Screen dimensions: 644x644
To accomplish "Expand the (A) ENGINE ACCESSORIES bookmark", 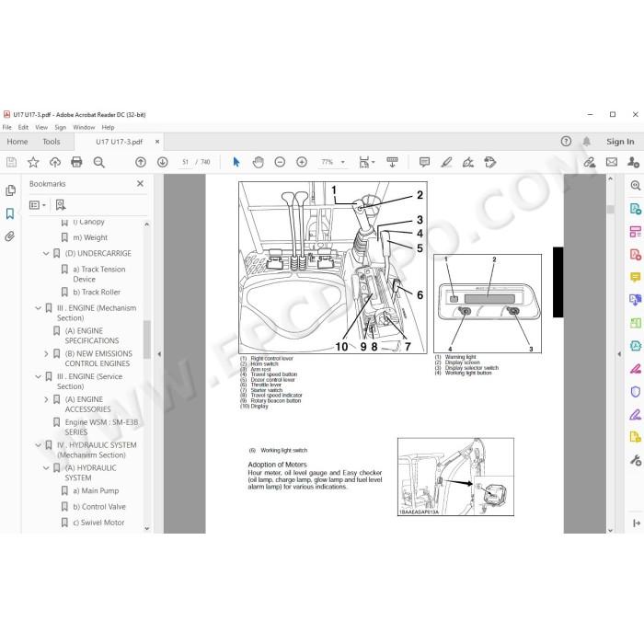I will point(46,399).
